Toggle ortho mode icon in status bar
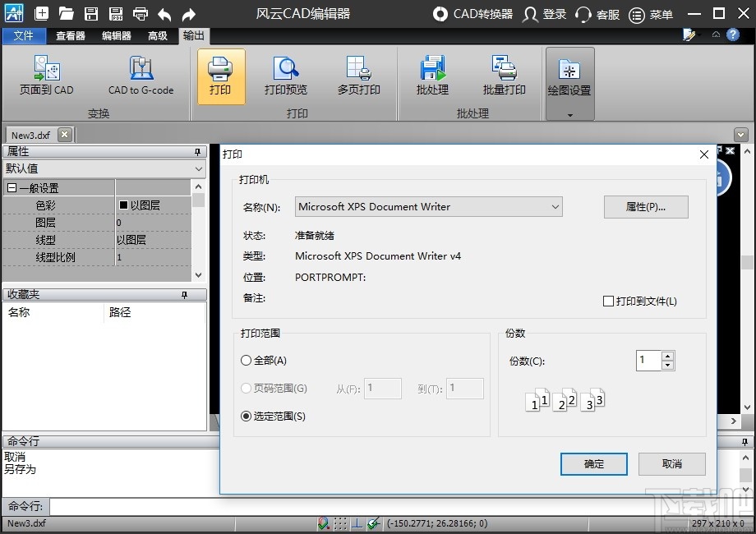The width and height of the screenshot is (756, 534). pos(357,523)
